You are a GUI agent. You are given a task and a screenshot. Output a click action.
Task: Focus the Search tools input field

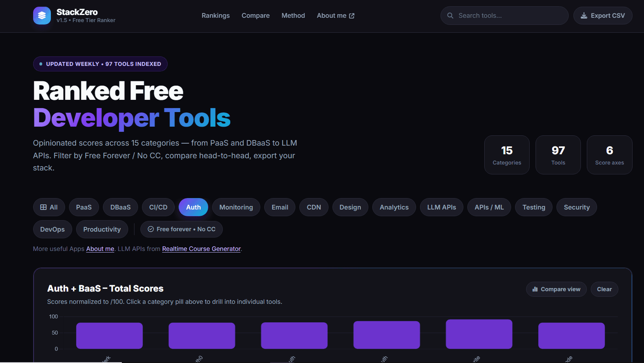[504, 16]
